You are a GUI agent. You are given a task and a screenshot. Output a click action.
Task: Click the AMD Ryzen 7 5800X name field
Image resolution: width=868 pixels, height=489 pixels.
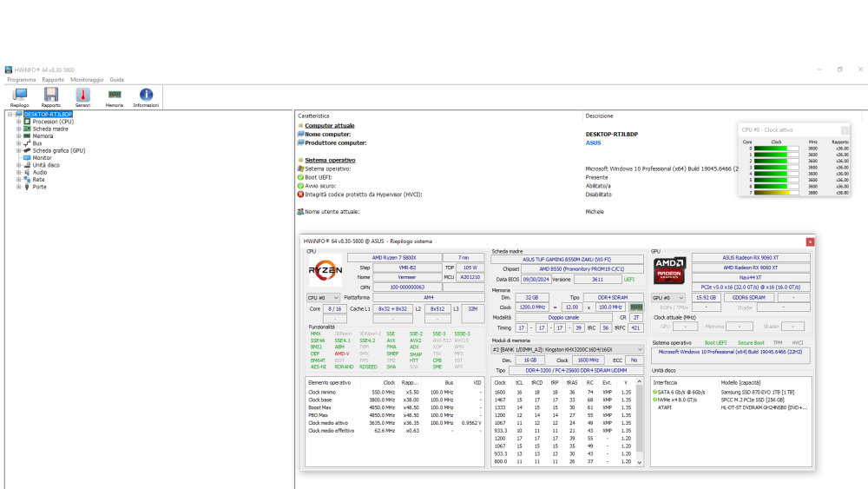coord(394,257)
